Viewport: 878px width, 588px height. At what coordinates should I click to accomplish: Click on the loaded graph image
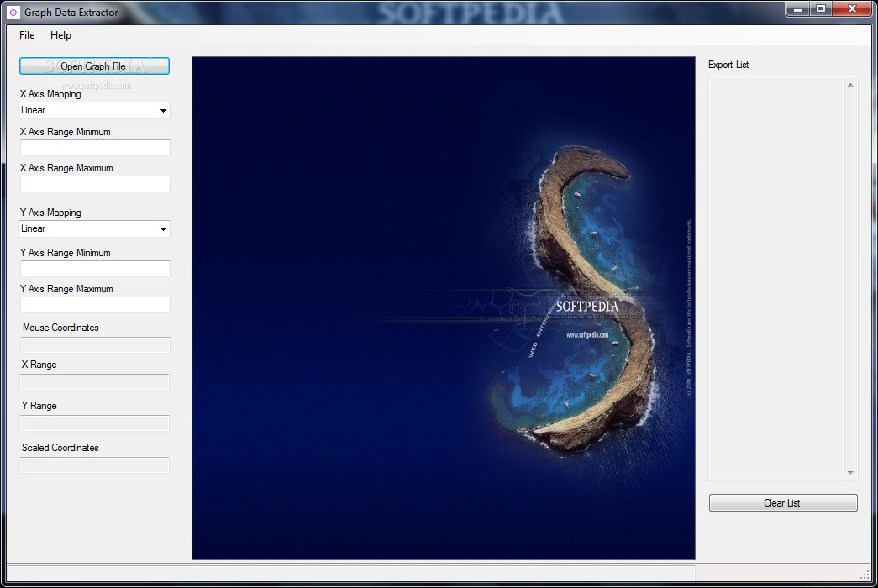coord(444,308)
